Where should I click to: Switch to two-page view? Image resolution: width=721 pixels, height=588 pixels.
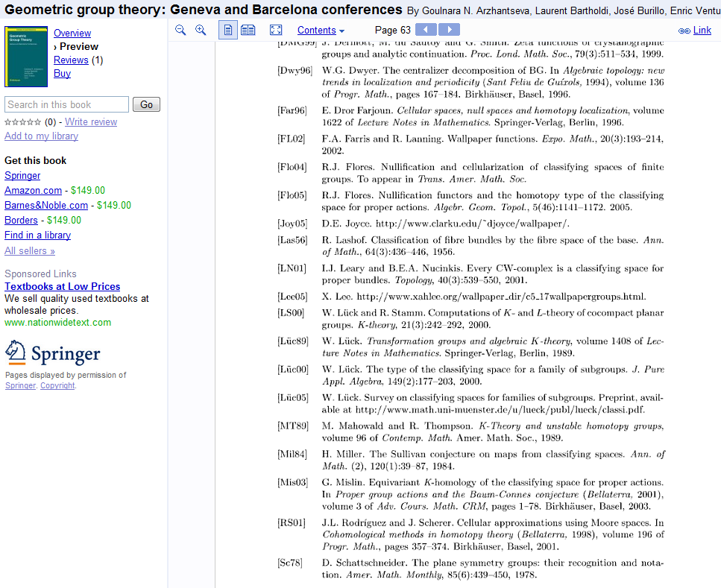(248, 30)
